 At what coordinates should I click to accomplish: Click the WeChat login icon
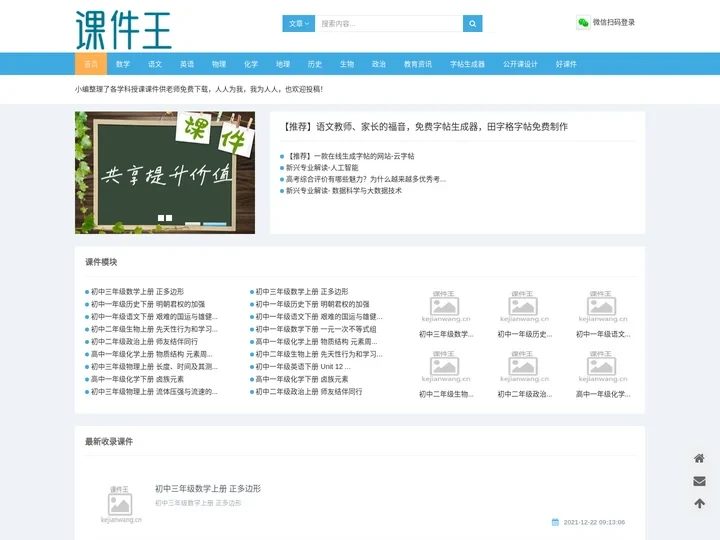(583, 22)
